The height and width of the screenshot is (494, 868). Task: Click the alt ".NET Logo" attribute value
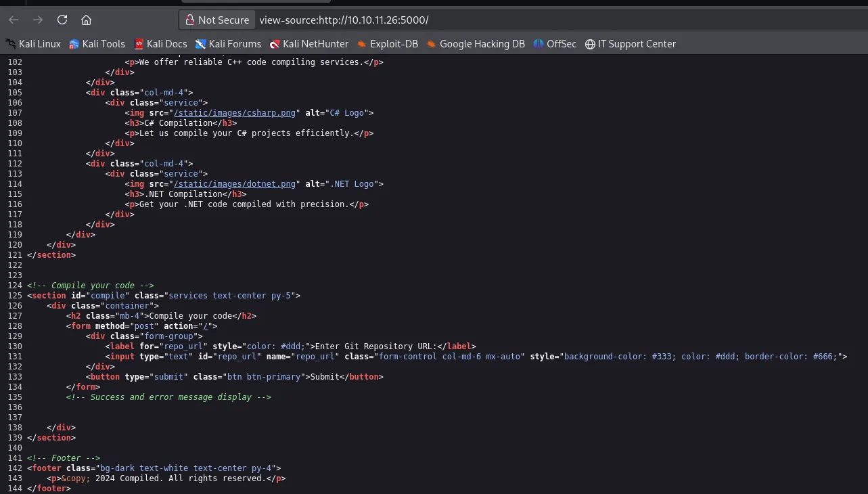(352, 184)
